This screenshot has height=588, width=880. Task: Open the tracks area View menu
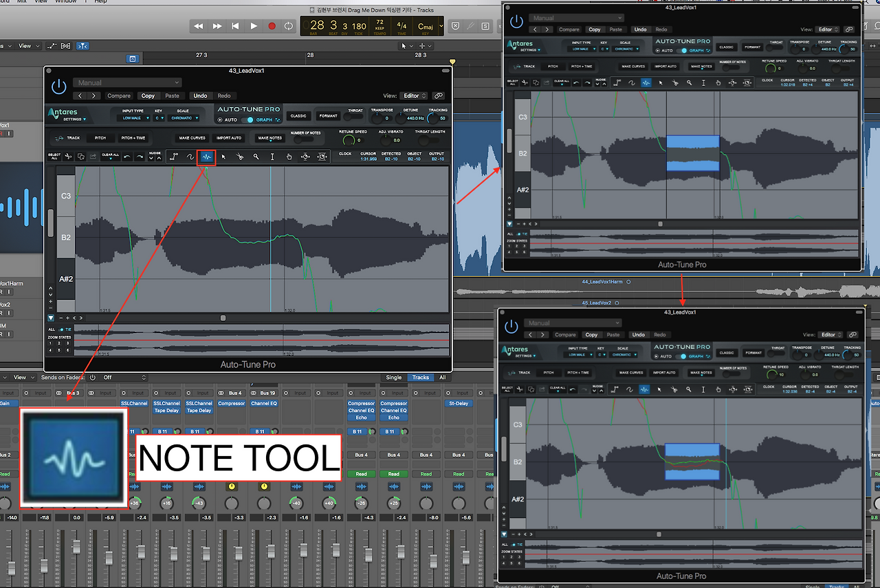(x=27, y=46)
